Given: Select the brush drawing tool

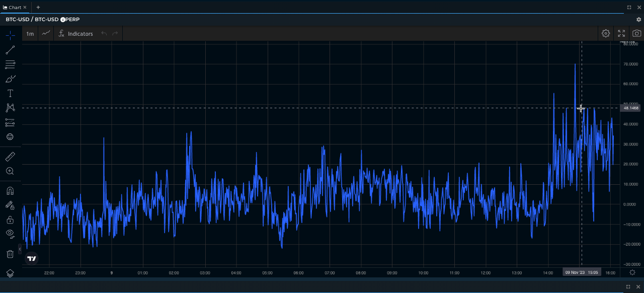Looking at the screenshot, I should [10, 79].
